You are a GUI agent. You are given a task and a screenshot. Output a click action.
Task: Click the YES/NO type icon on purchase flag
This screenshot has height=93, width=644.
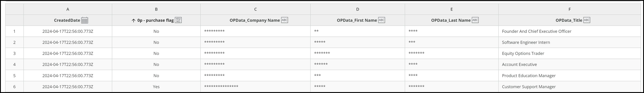point(178,20)
